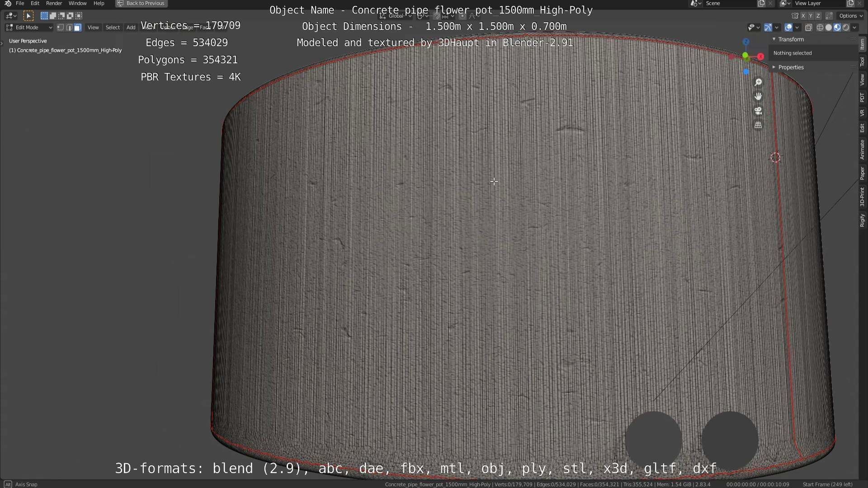Screen dimensions: 868x488
Task: Open the Help menu
Action: 99,3
